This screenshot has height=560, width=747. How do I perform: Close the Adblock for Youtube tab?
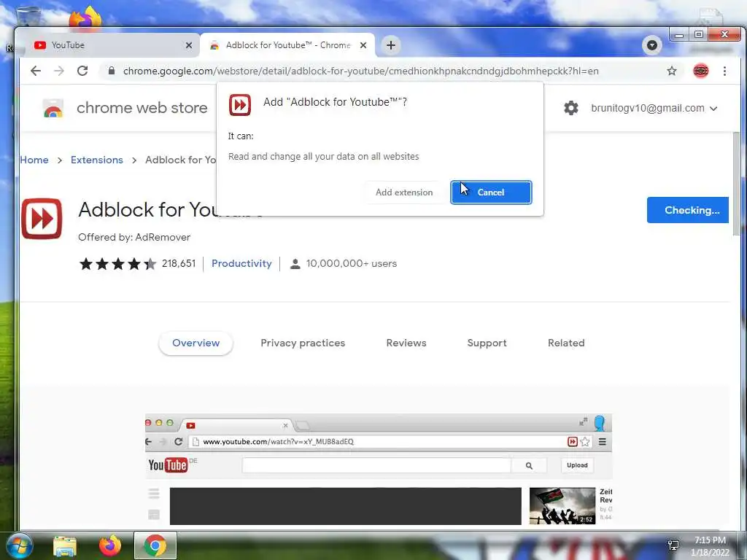click(x=363, y=45)
